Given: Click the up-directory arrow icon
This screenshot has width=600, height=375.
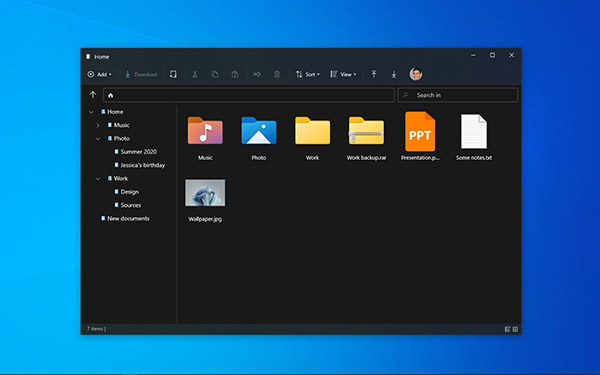Looking at the screenshot, I should coord(93,95).
